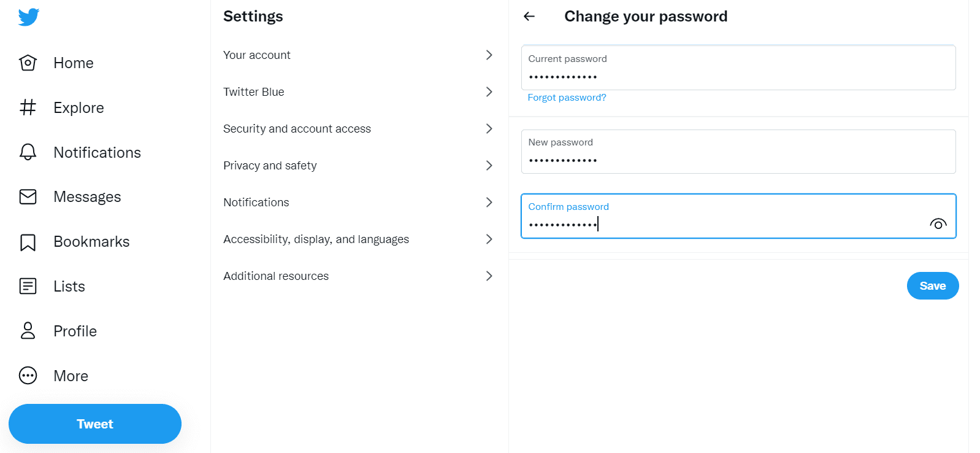Viewport: 980px width, 453px height.
Task: Expand the Additional resources section
Action: point(359,276)
